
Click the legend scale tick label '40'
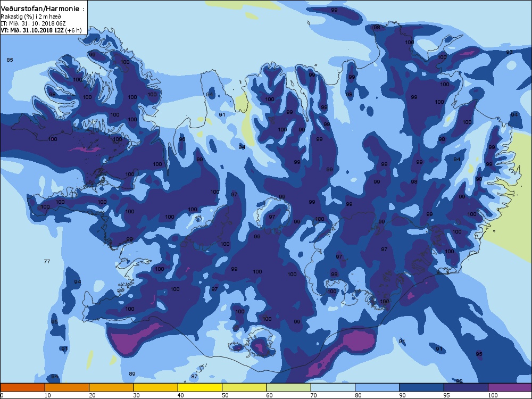click(180, 395)
